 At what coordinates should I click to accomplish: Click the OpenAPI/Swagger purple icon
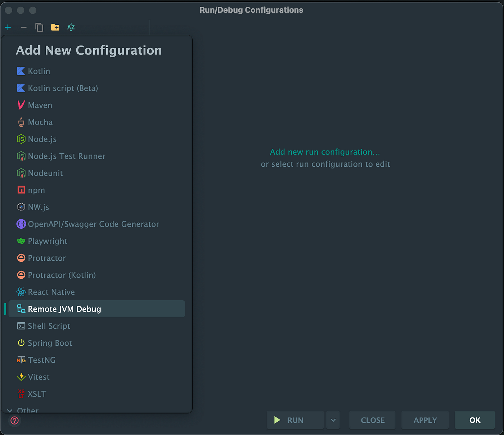coord(21,224)
